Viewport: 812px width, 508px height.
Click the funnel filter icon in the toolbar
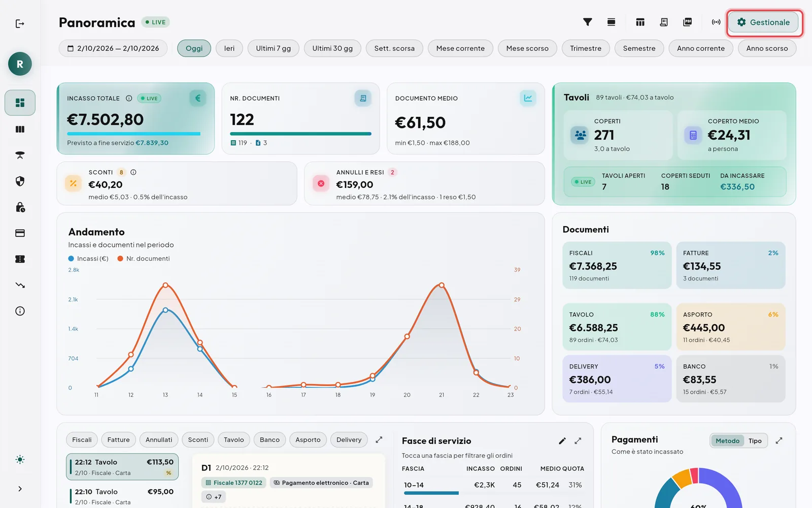(x=587, y=22)
